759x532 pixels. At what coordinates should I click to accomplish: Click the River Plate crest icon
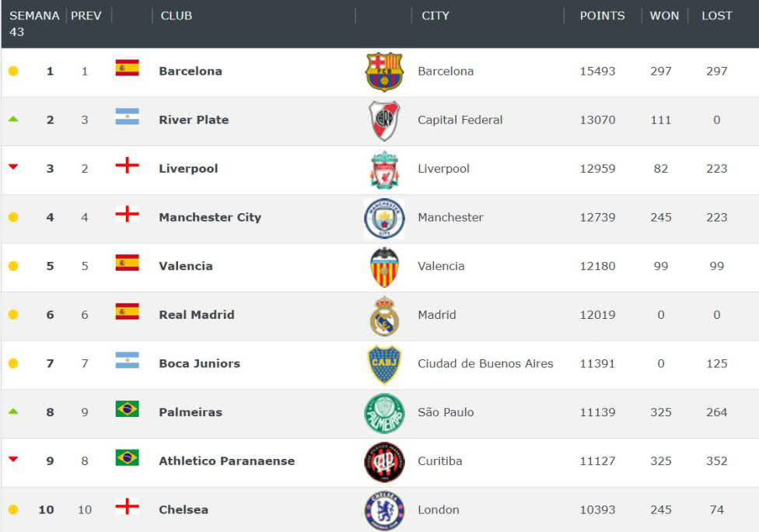click(x=384, y=121)
